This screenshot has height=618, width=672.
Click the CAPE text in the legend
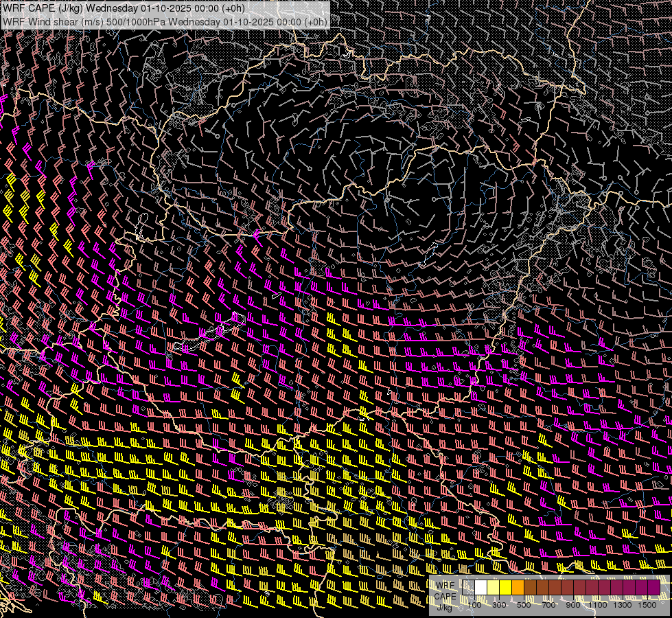(445, 596)
